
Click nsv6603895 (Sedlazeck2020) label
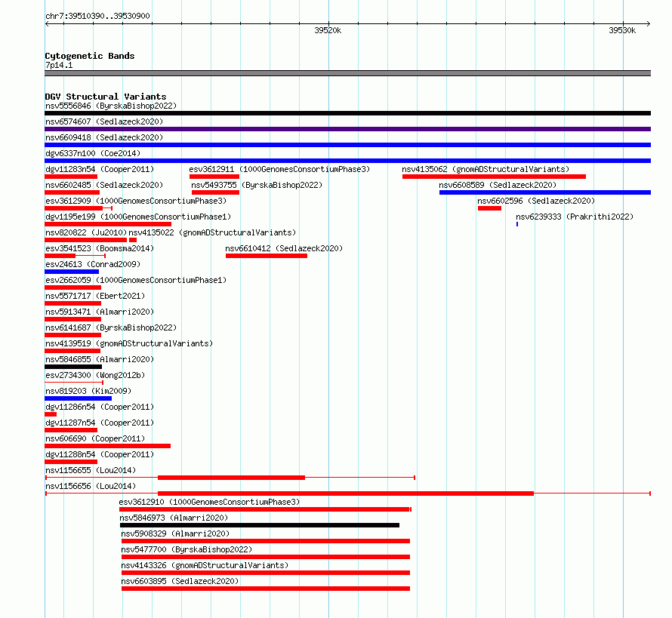180,581
